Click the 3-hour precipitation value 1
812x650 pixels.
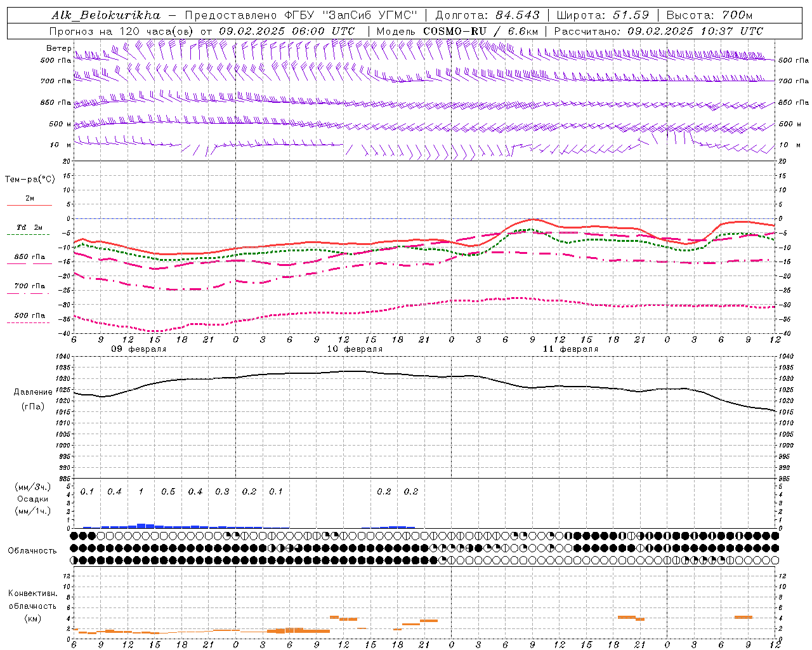tap(141, 491)
